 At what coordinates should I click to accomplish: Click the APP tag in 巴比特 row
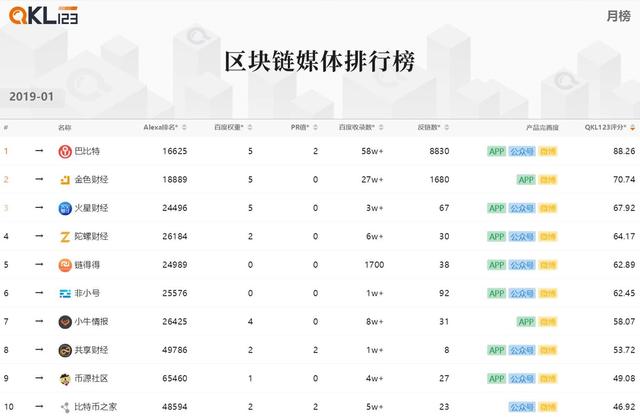(x=496, y=151)
